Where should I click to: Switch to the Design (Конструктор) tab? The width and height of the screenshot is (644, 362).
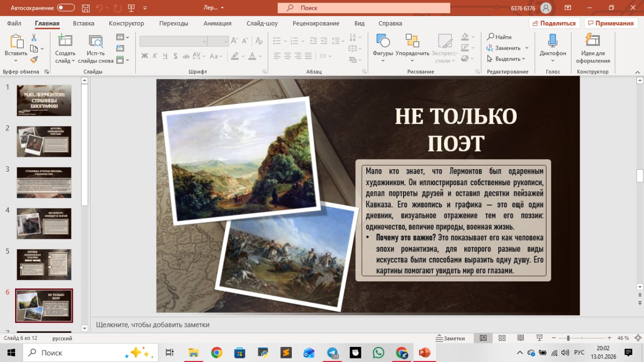pos(126,23)
